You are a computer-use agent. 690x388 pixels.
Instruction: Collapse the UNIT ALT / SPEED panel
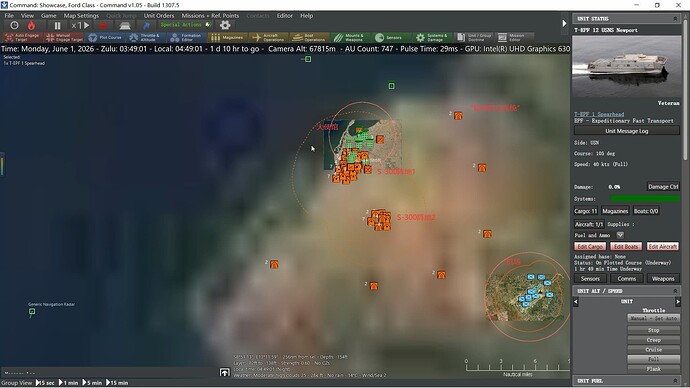point(675,291)
